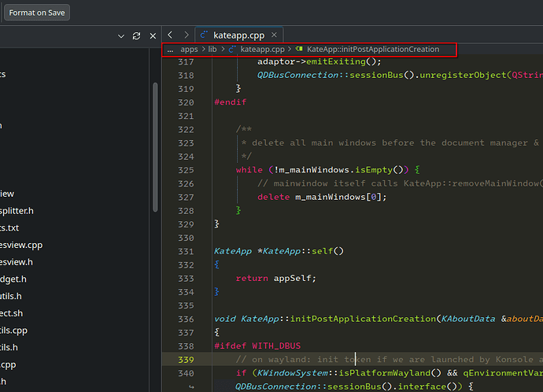Open KateApp::initPostApplicationCreation symbol breadcrumb
543x392 pixels.
pos(373,50)
